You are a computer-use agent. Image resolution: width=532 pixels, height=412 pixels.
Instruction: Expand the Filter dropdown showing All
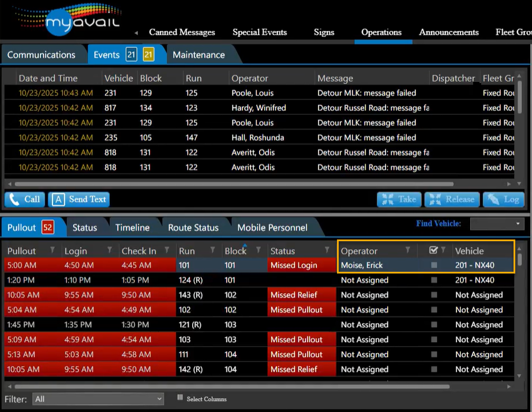point(99,399)
